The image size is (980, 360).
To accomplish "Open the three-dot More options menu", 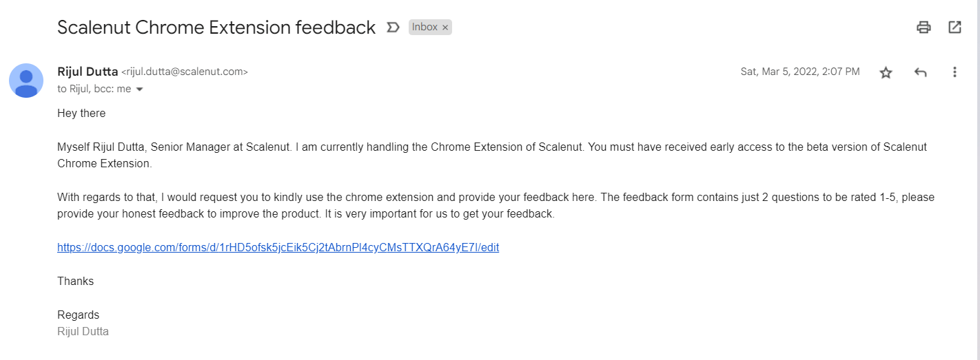I will [x=955, y=72].
